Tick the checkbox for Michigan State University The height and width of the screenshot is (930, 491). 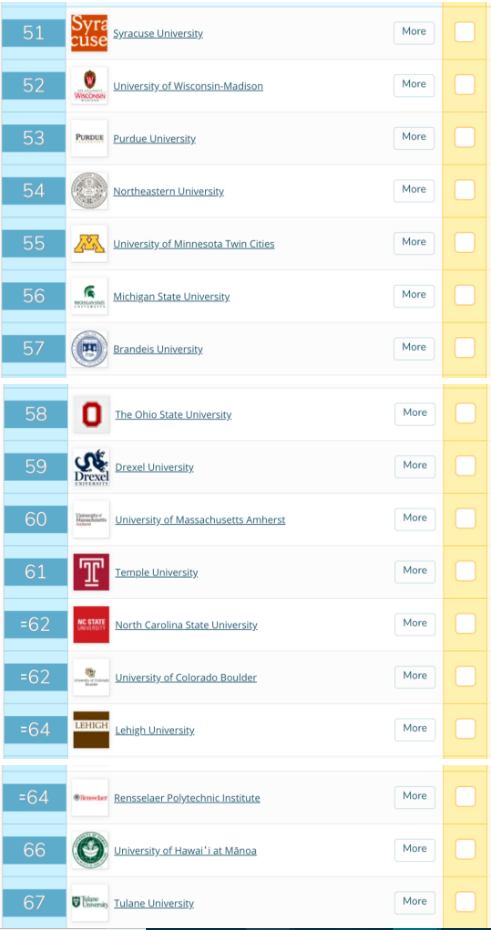point(464,295)
